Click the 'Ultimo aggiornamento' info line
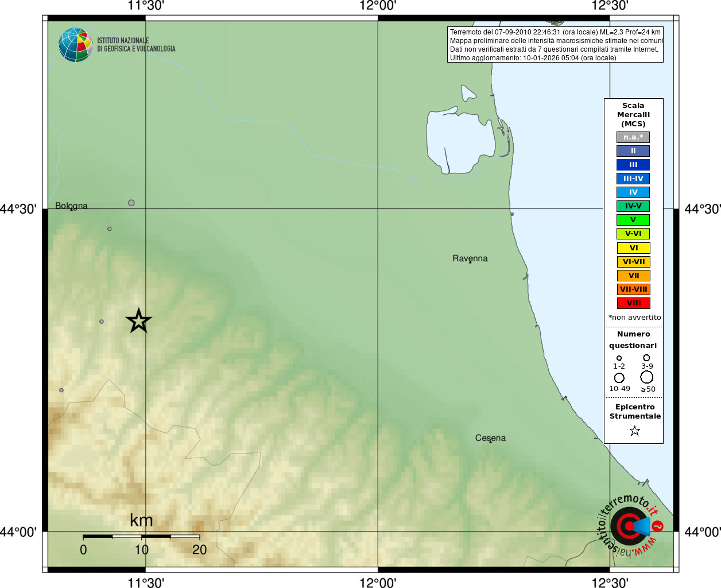 (x=533, y=58)
